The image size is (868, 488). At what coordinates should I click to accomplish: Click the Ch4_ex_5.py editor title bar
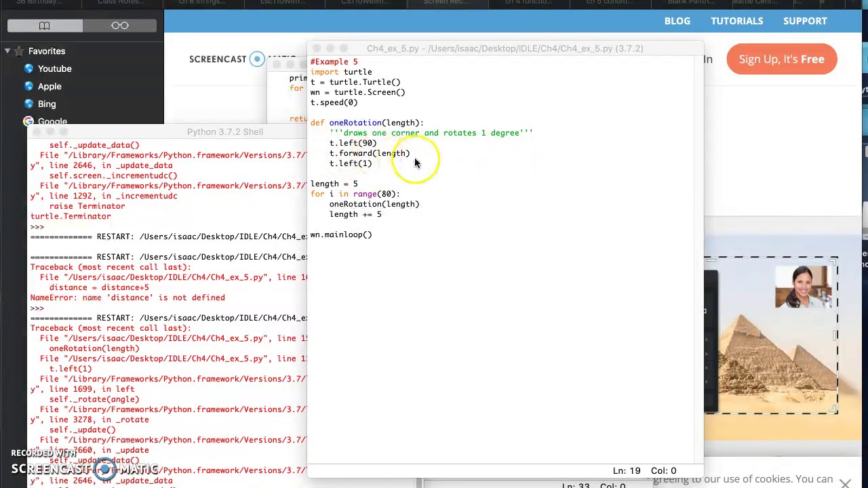click(505, 48)
